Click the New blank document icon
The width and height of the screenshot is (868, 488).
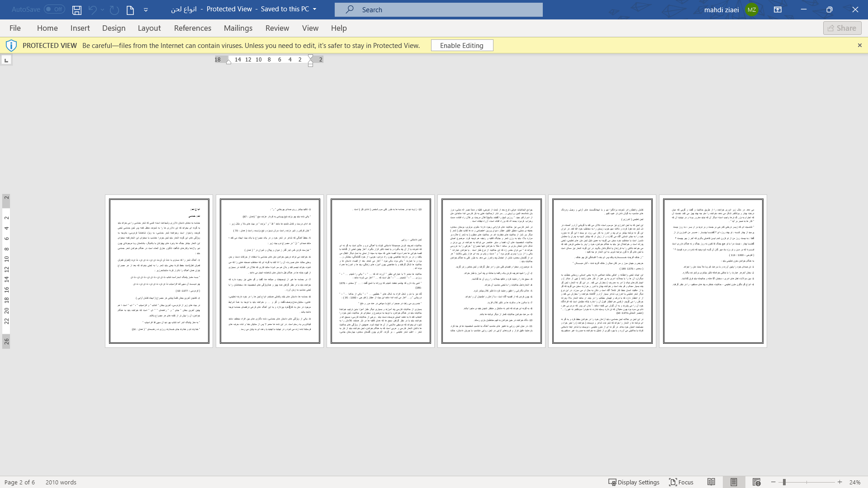130,9
